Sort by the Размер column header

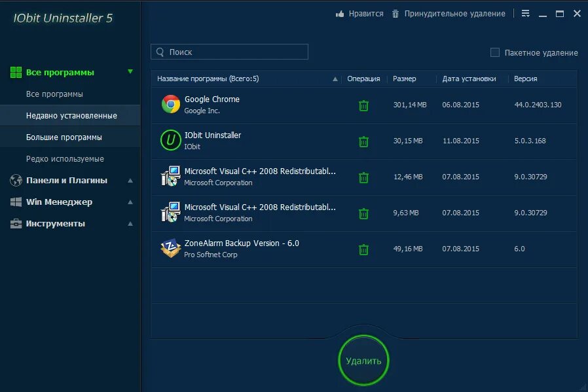tap(404, 79)
